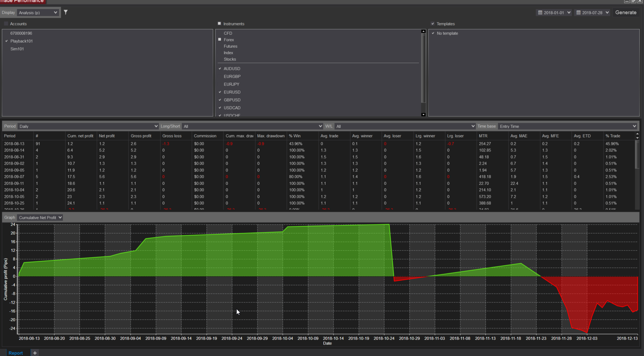Open the Display Analysis (p) dropdown
The height and width of the screenshot is (356, 644).
[38, 13]
